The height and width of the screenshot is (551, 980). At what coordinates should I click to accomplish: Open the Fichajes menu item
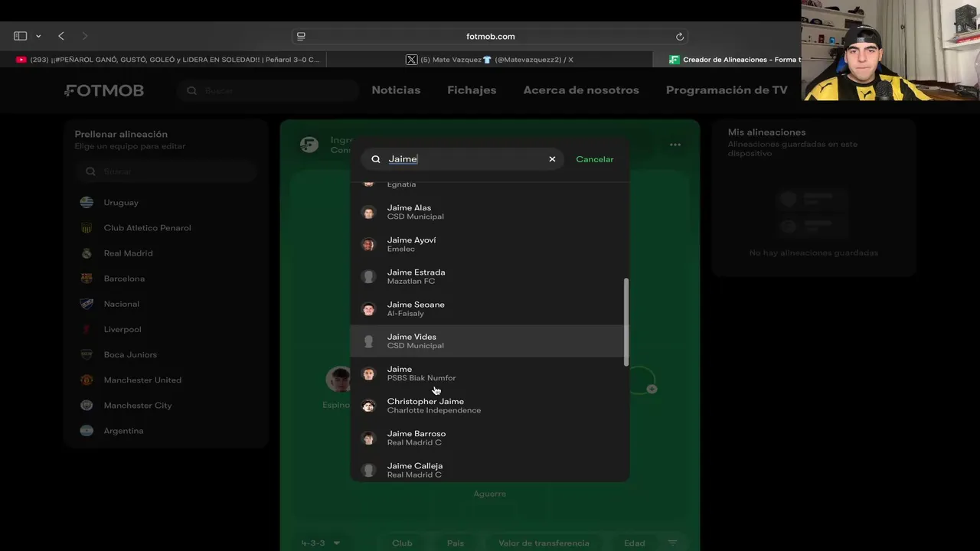click(472, 90)
